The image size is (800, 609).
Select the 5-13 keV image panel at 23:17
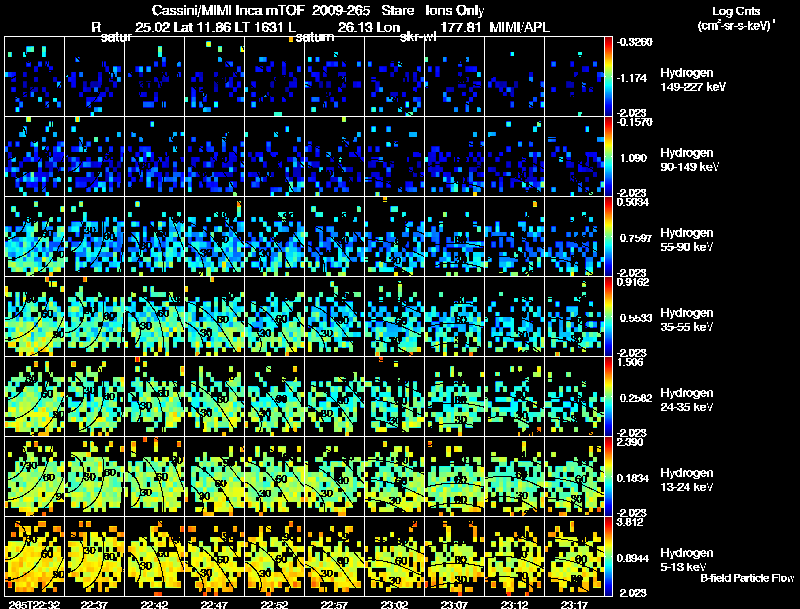pyautogui.click(x=574, y=556)
